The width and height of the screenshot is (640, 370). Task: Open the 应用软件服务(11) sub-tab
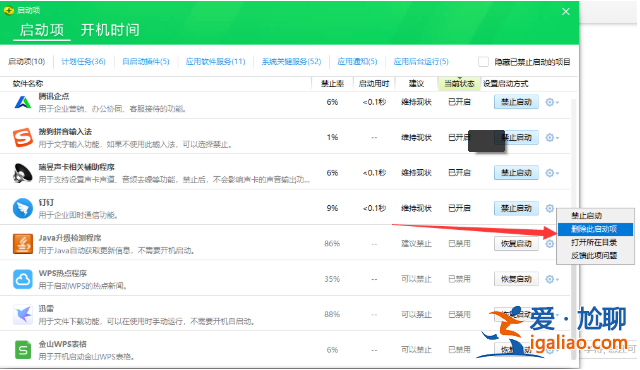[x=216, y=62]
